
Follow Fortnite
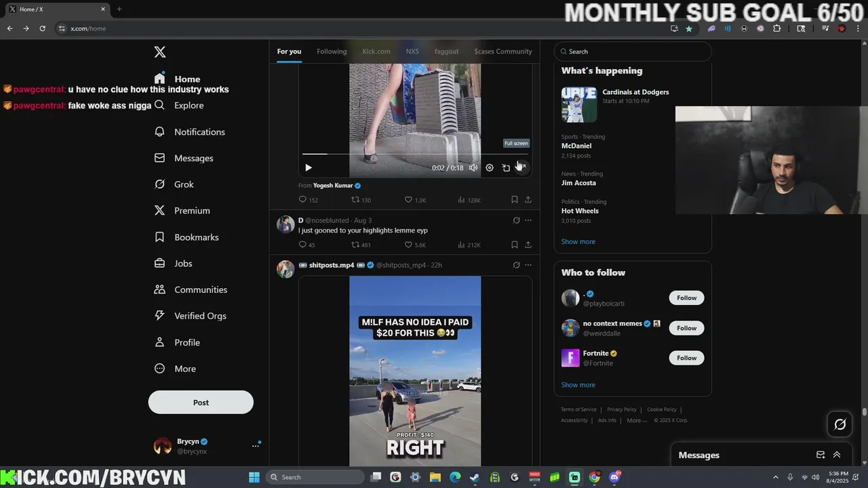(x=686, y=358)
